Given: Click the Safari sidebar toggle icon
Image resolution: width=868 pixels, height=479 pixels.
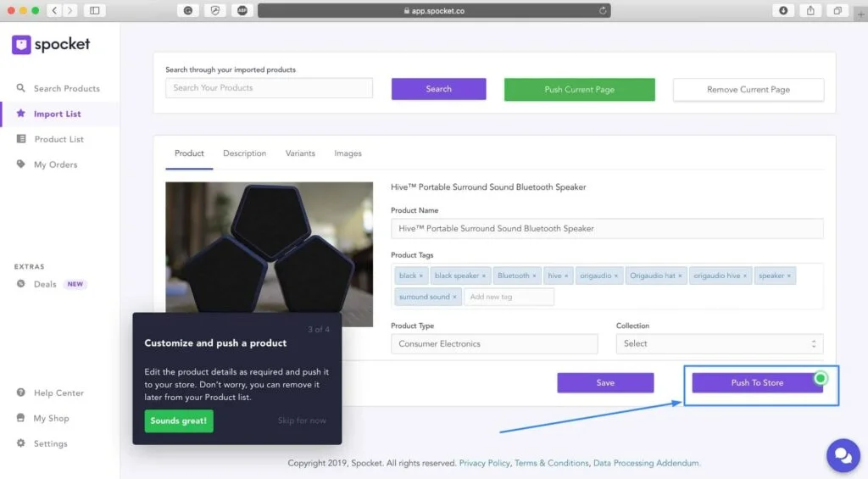Looking at the screenshot, I should [94, 10].
